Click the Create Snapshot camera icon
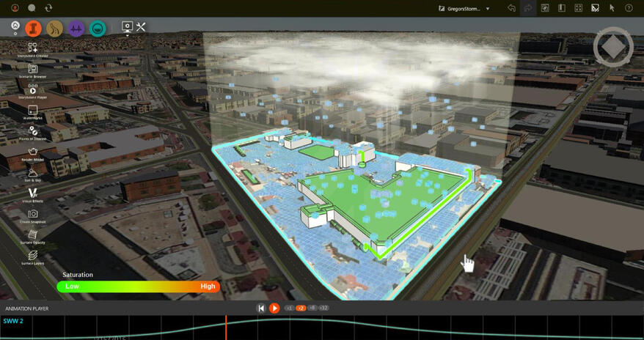 tap(32, 214)
